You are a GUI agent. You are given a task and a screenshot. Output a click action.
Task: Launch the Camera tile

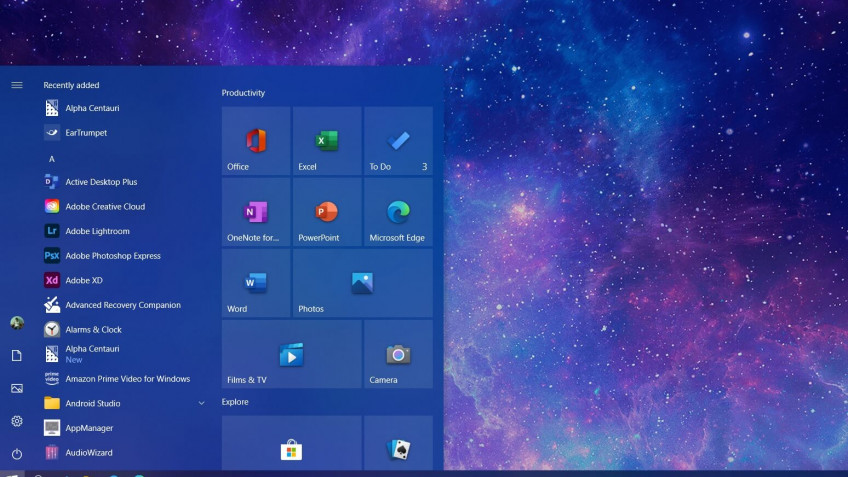pos(398,354)
